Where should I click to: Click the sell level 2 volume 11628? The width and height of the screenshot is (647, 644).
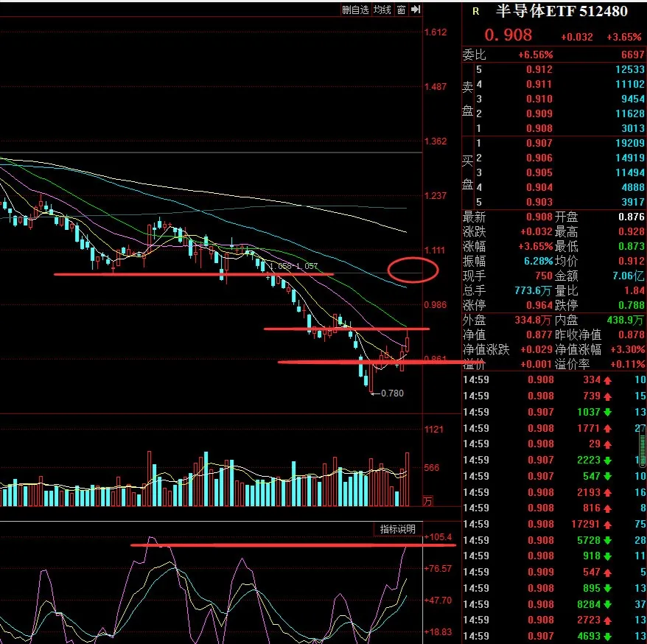coord(629,113)
